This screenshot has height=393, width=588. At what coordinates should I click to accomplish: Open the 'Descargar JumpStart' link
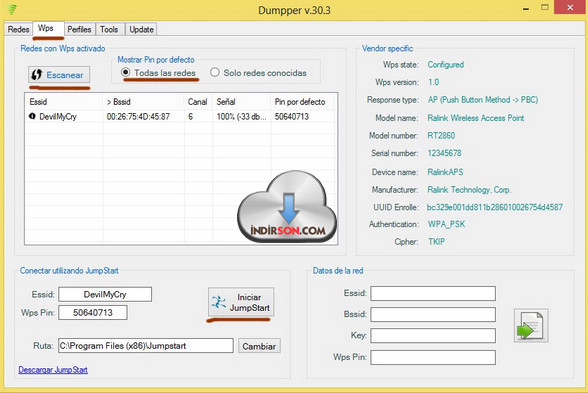click(53, 370)
